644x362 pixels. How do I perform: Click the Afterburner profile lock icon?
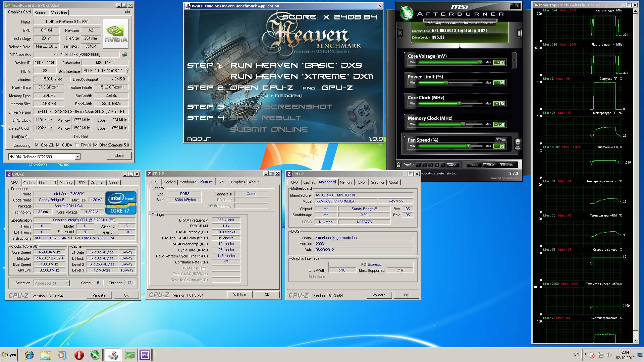[x=398, y=165]
